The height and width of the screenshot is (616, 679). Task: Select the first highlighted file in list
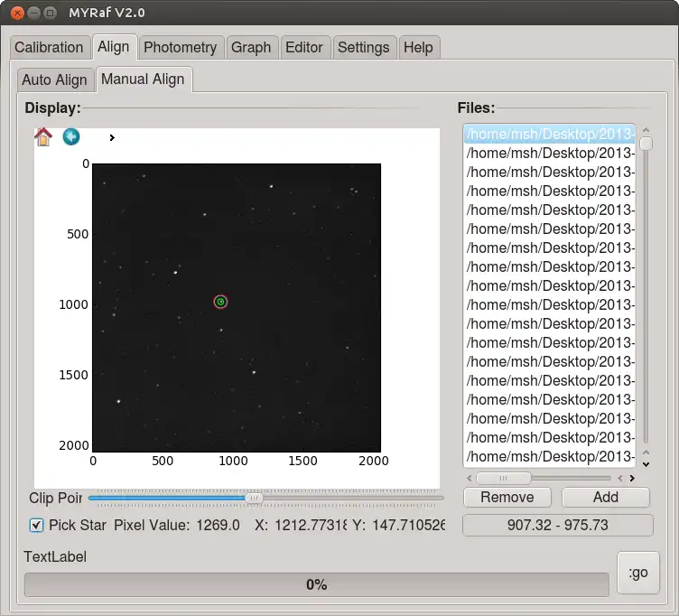point(549,134)
